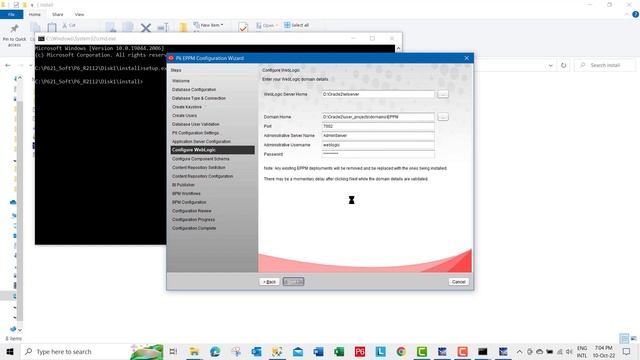Open the blue L taskbar app

click(x=380, y=351)
